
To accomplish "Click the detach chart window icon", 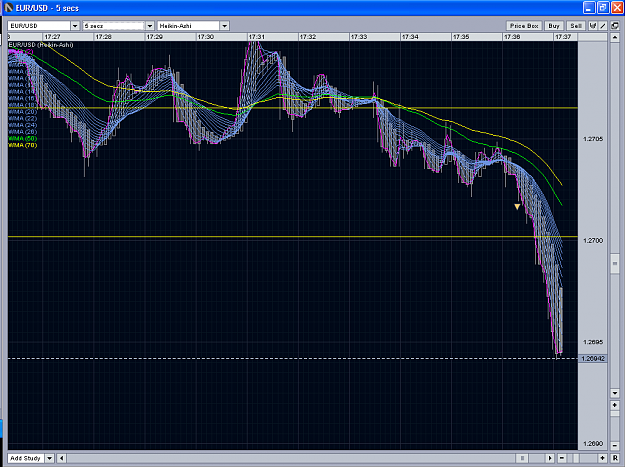I will (615, 26).
